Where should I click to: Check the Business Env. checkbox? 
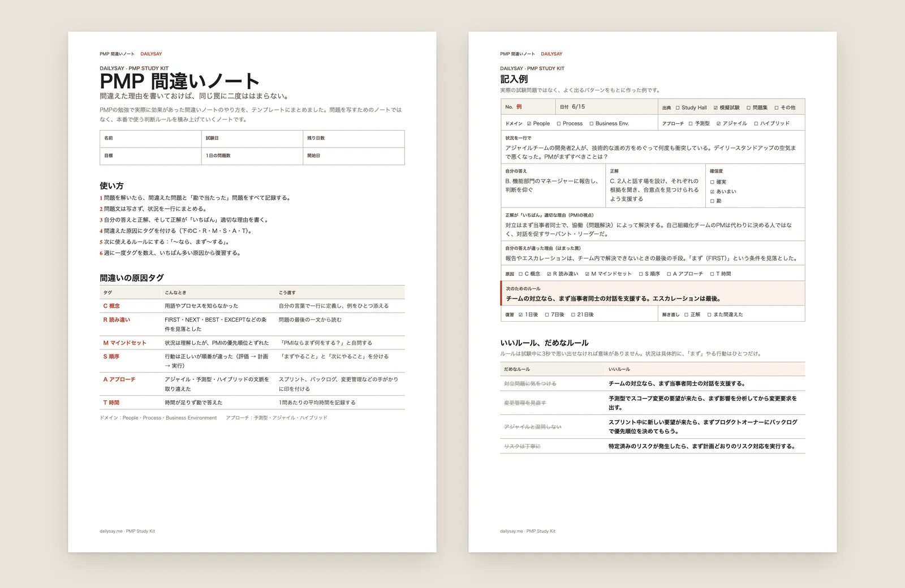[592, 123]
